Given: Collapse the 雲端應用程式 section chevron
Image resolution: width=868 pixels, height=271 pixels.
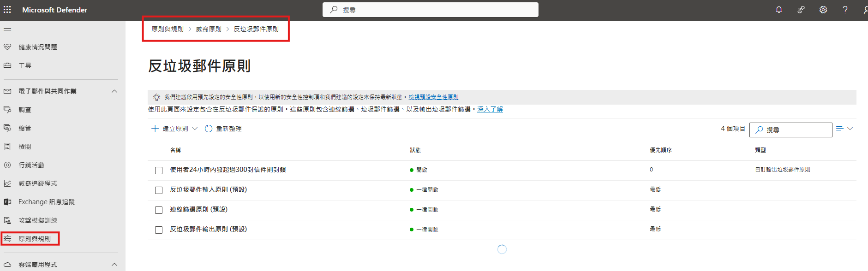Looking at the screenshot, I should 114,265.
